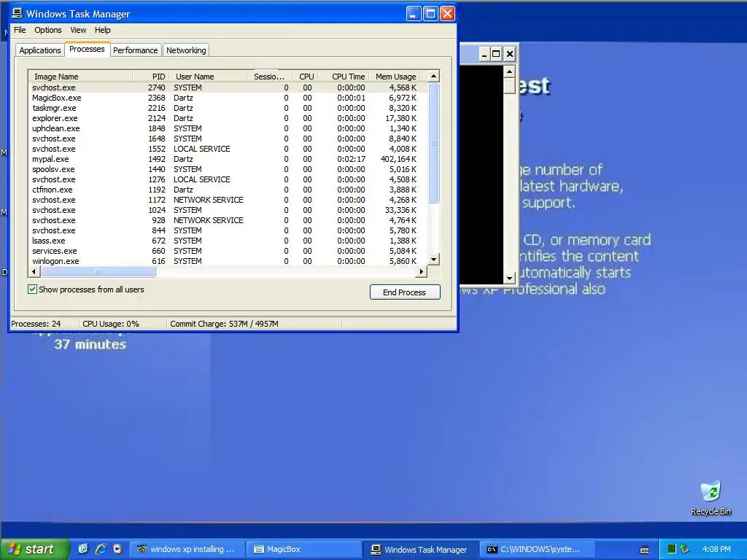This screenshot has width=747, height=560.
Task: Select the lsass.exe process row
Action: coord(228,241)
